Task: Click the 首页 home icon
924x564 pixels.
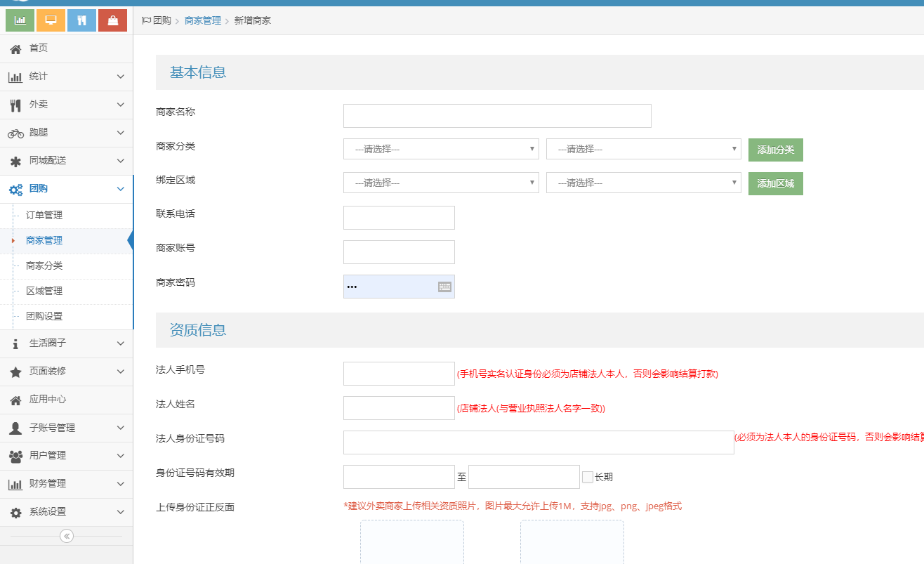Action: (15, 48)
